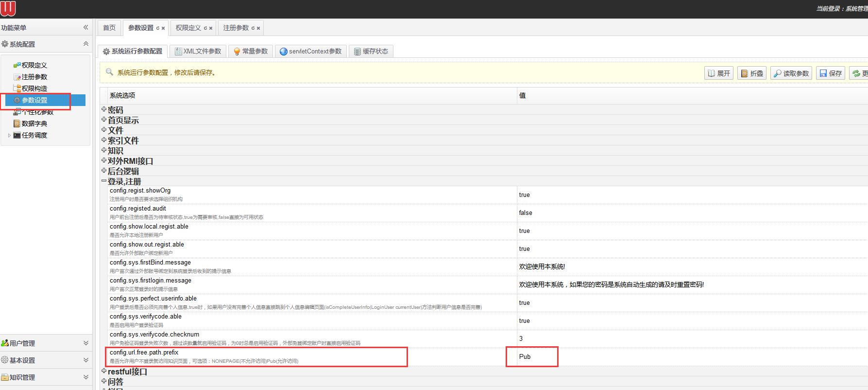
Task: Close the 权限定义 tab
Action: click(211, 28)
